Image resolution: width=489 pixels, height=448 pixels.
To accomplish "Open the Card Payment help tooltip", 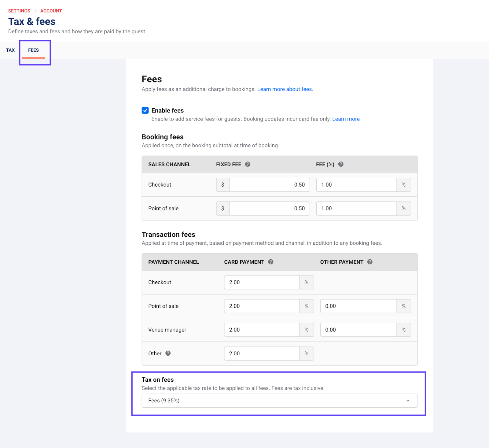I will point(270,262).
